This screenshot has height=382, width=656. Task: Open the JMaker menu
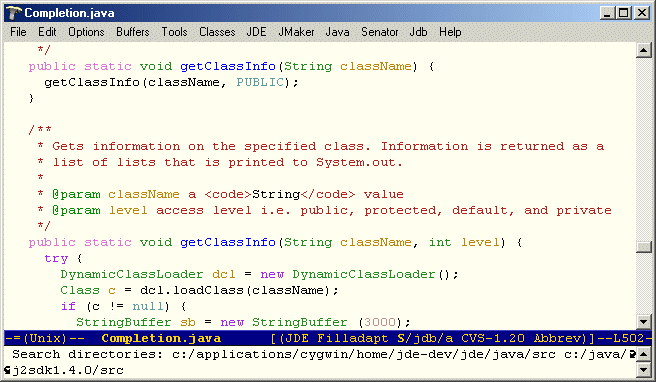pos(296,32)
